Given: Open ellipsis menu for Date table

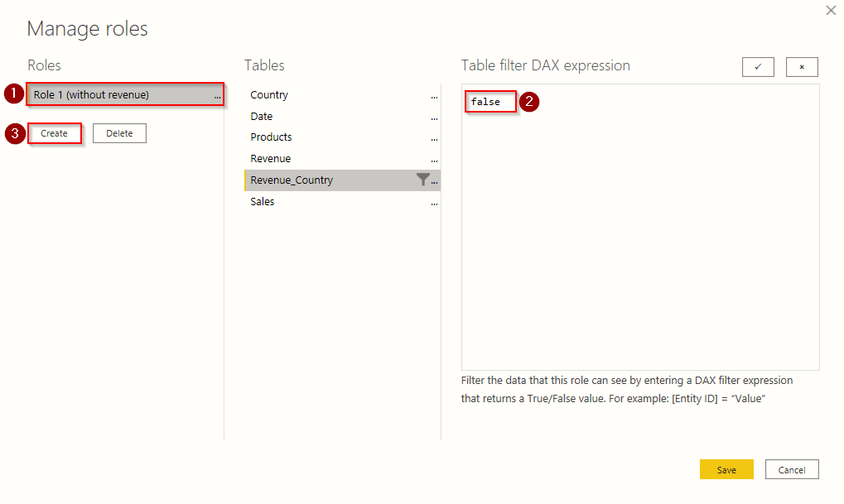Looking at the screenshot, I should (434, 118).
